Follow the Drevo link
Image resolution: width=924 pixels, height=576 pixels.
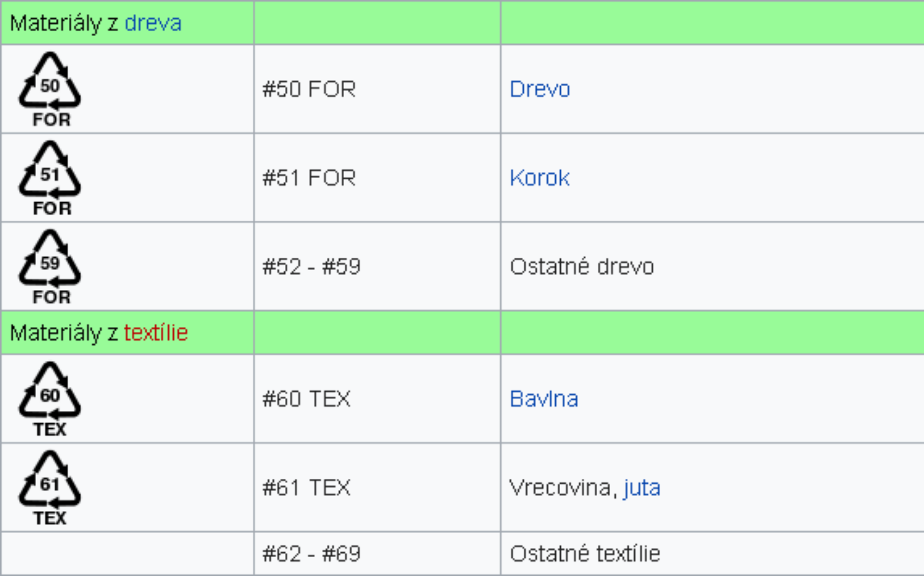click(540, 89)
